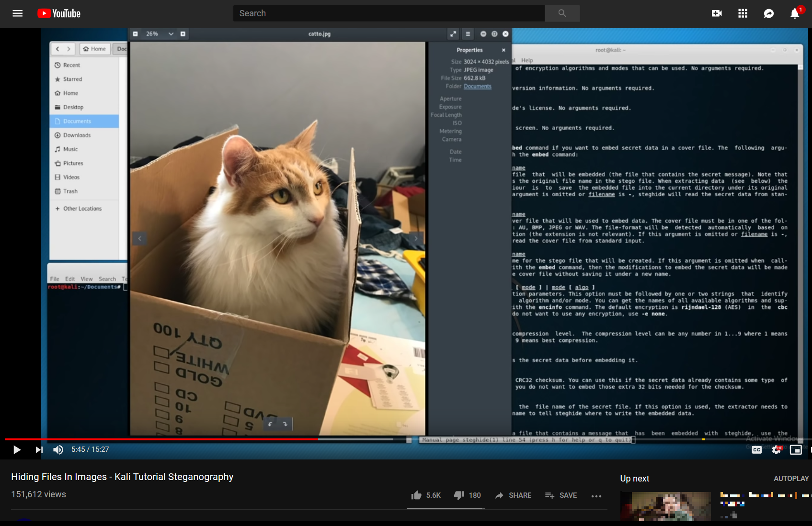
Task: Open the image viewer hamburger menu
Action: 468,34
